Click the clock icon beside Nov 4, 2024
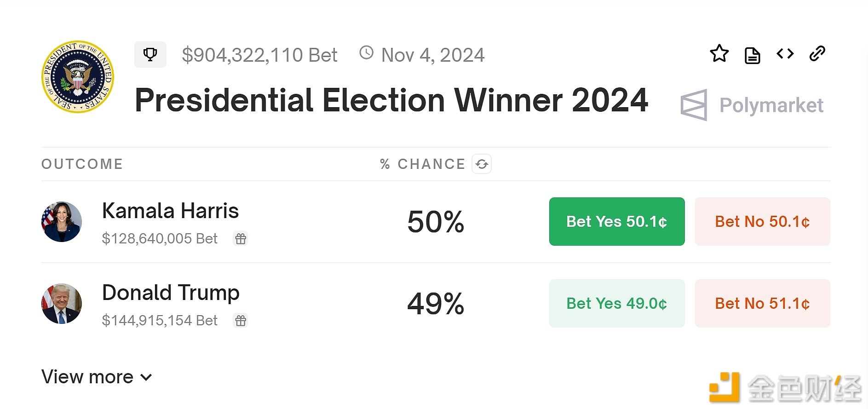This screenshot has height=409, width=868. (366, 52)
